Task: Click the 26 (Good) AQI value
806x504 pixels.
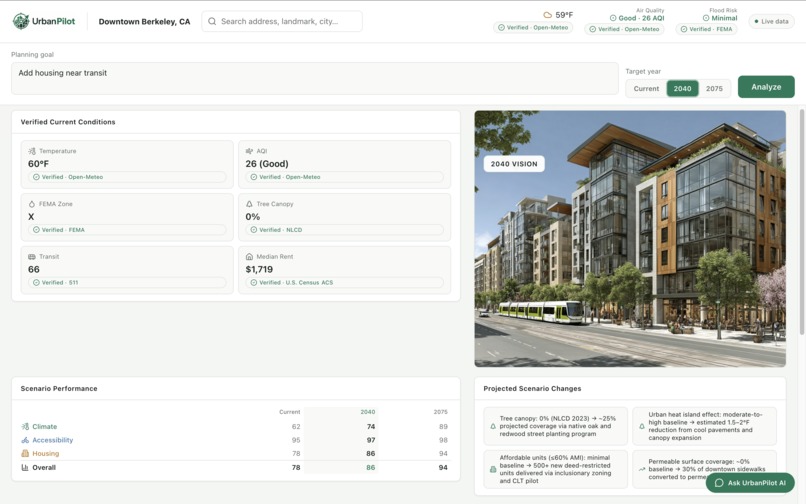Action: click(267, 164)
